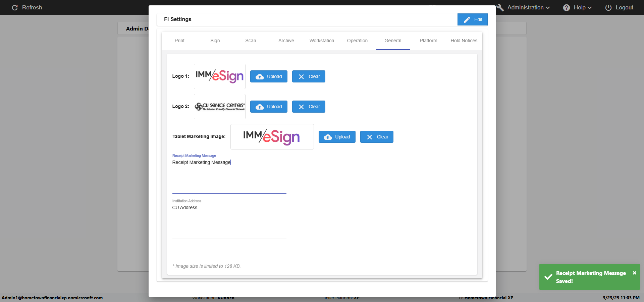Click cloud upload icon for Logo 1
The width and height of the screenshot is (644, 302).
click(260, 77)
